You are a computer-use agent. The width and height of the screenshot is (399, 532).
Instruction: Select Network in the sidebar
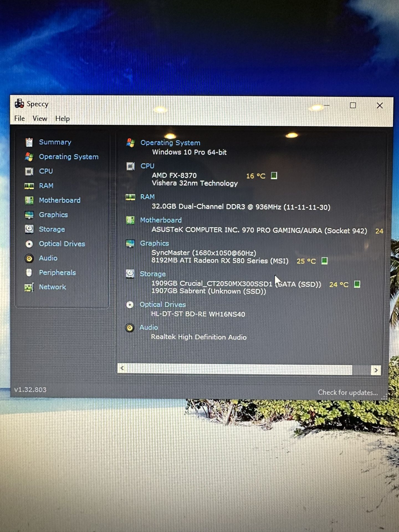[53, 287]
